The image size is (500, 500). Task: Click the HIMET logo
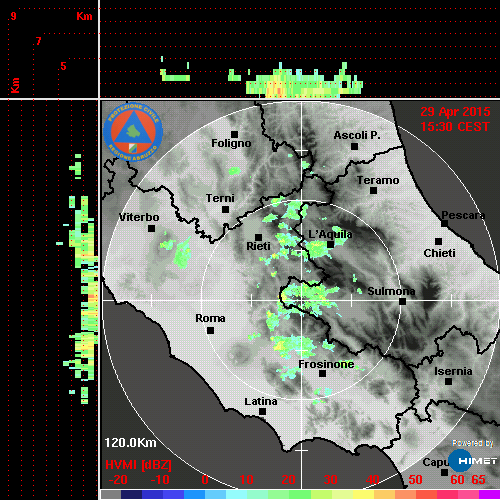pyautogui.click(x=473, y=461)
